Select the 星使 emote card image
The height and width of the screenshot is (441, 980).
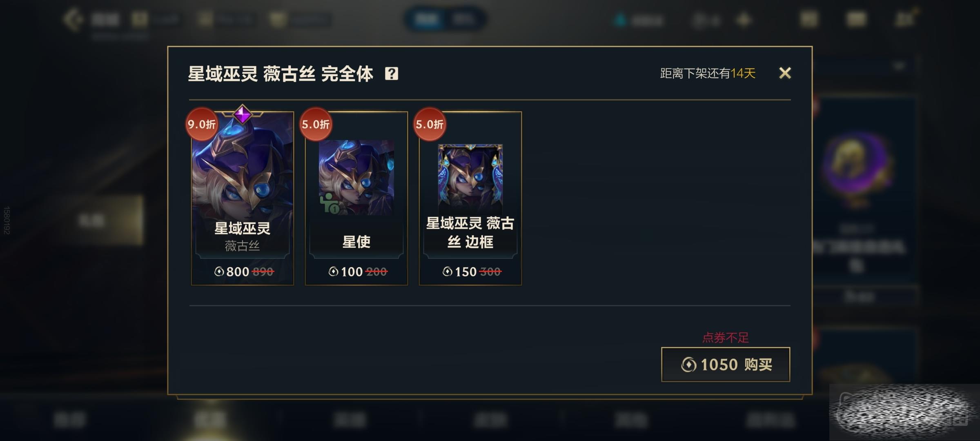(356, 178)
